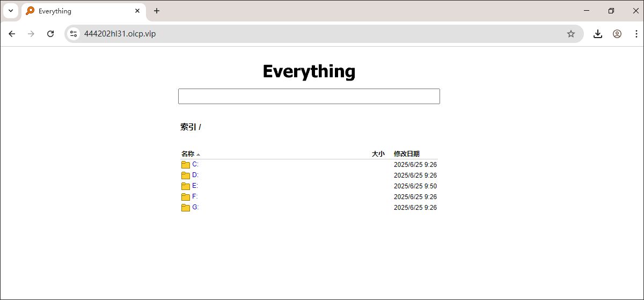The height and width of the screenshot is (300, 644).
Task: Click the modified date in the D: row
Action: pos(415,175)
